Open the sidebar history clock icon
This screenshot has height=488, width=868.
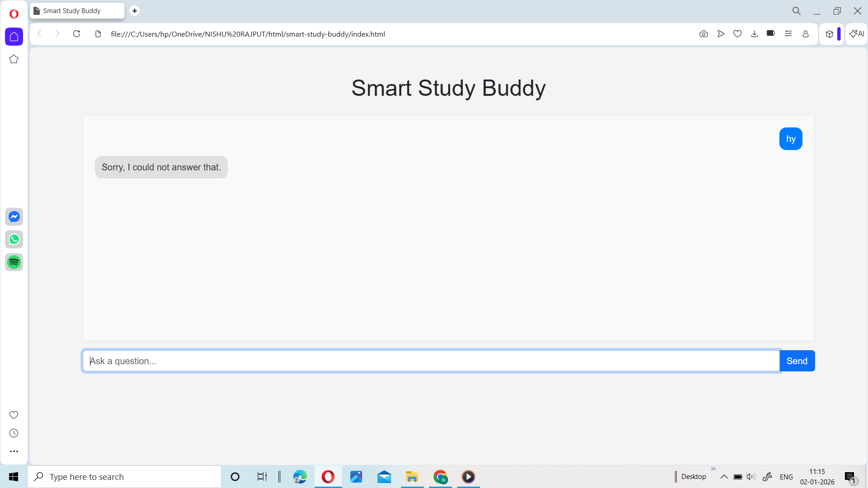coord(14,433)
